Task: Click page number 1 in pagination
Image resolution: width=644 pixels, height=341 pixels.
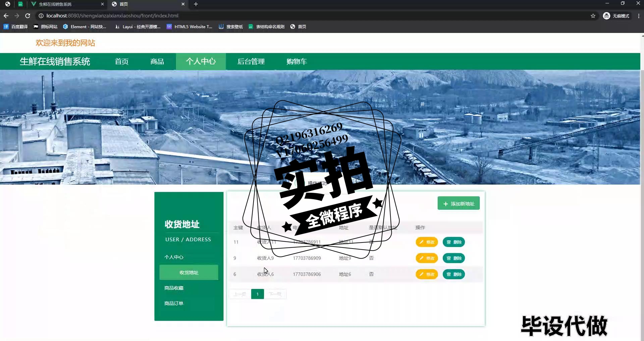Action: pyautogui.click(x=257, y=294)
